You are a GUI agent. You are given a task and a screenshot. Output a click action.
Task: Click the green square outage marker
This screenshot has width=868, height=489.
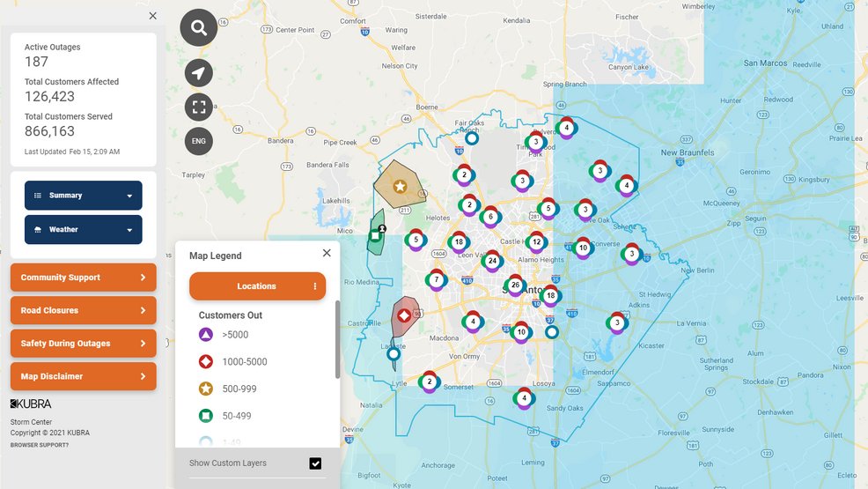coord(375,235)
